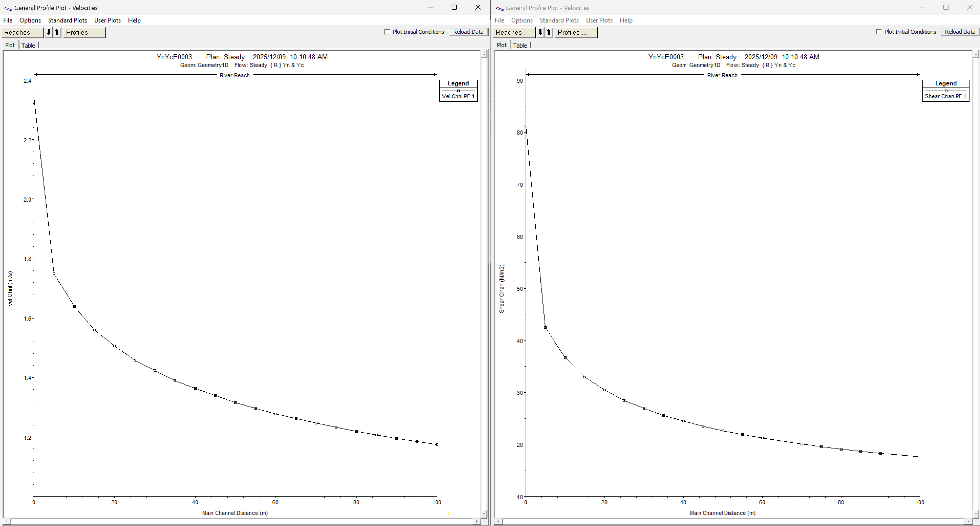This screenshot has width=980, height=526.
Task: Click Reload Data in right window
Action: click(960, 32)
